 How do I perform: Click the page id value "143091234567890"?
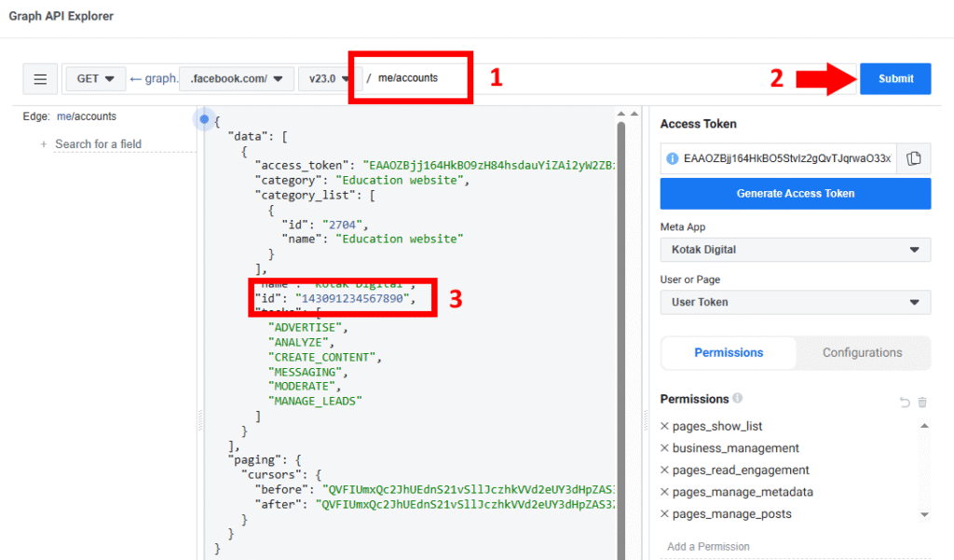pyautogui.click(x=352, y=298)
